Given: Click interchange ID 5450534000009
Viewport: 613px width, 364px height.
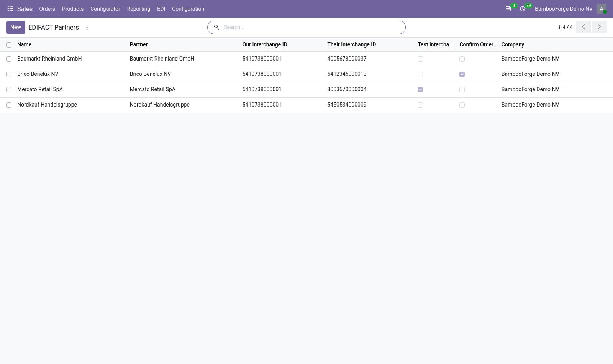Looking at the screenshot, I should tap(347, 105).
